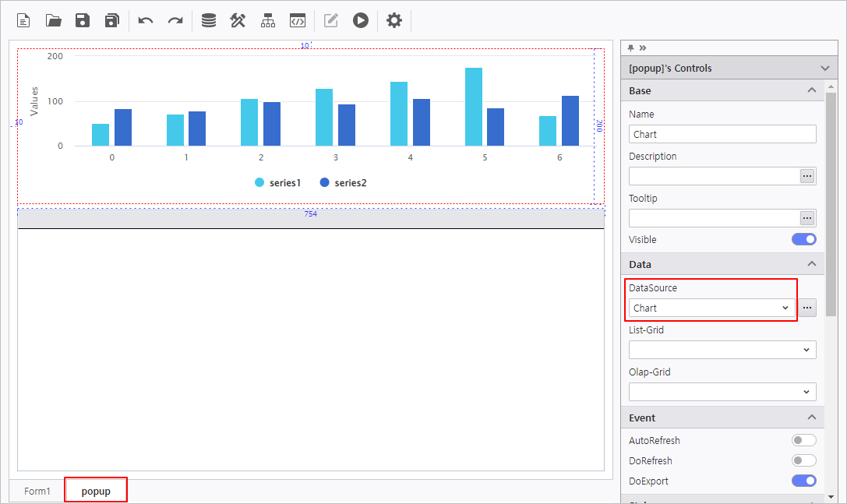Click the Name input field
The height and width of the screenshot is (504, 847).
(722, 134)
